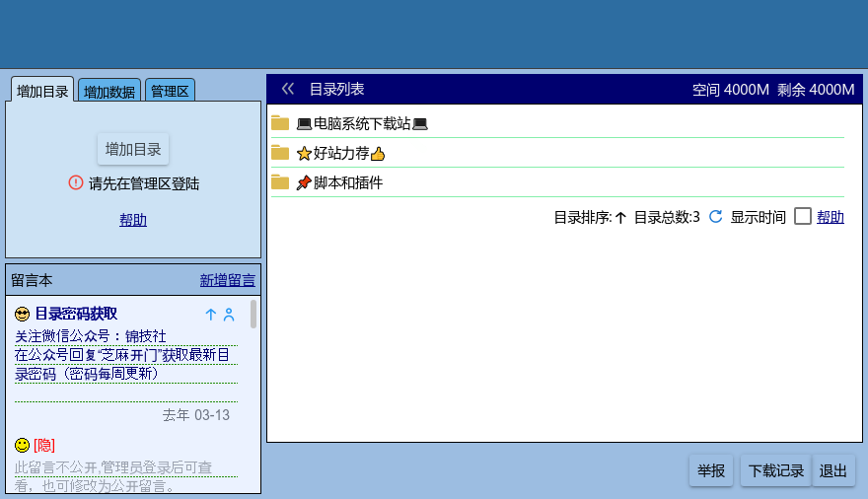The width and height of the screenshot is (868, 499).
Task: Click the folder icon for 好站力荐
Action: click(280, 153)
